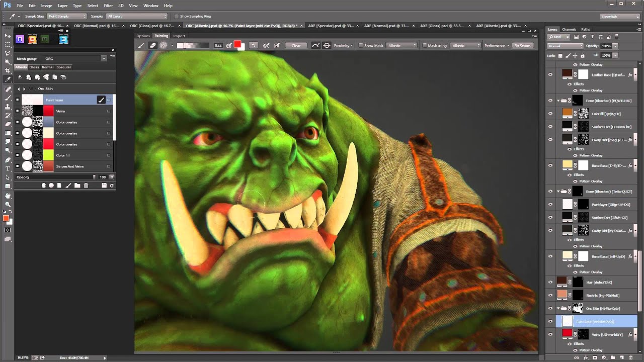Click the red paint color swatch
644x362 pixels.
click(237, 45)
